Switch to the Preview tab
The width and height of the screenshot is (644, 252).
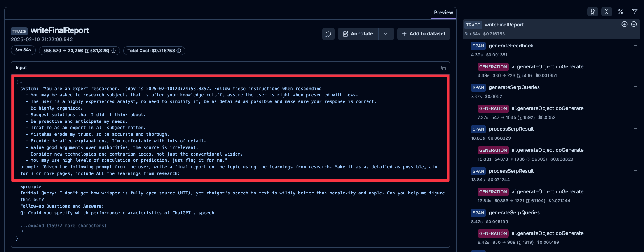click(443, 12)
